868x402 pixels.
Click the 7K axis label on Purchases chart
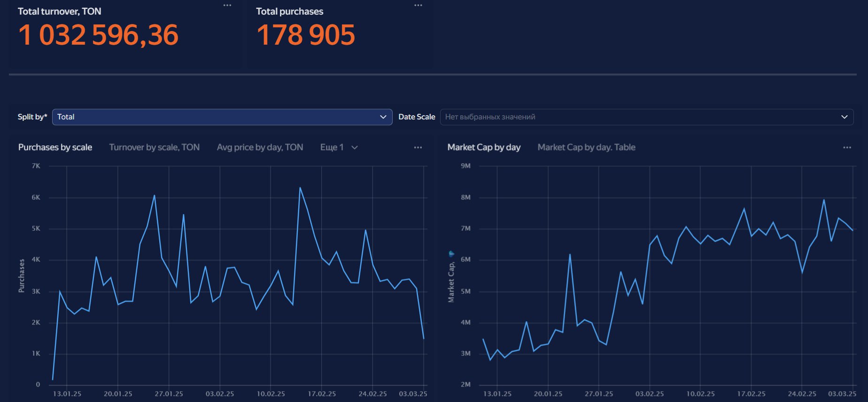[36, 166]
